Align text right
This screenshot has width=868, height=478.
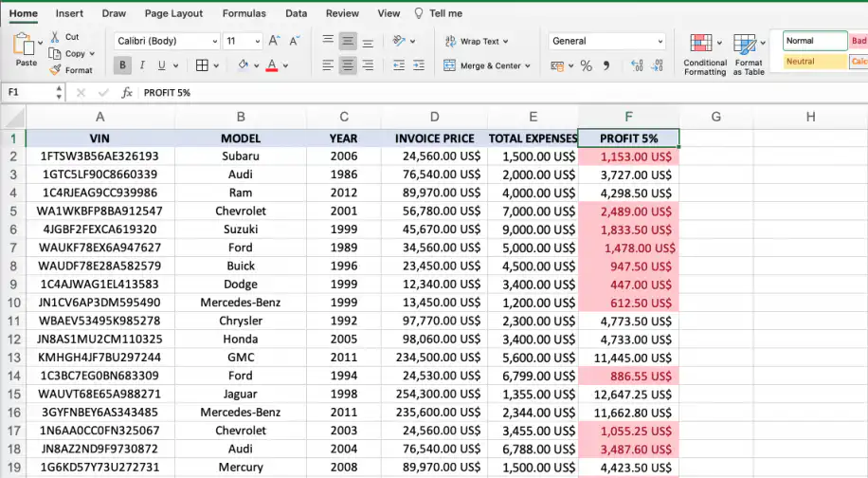click(368, 65)
